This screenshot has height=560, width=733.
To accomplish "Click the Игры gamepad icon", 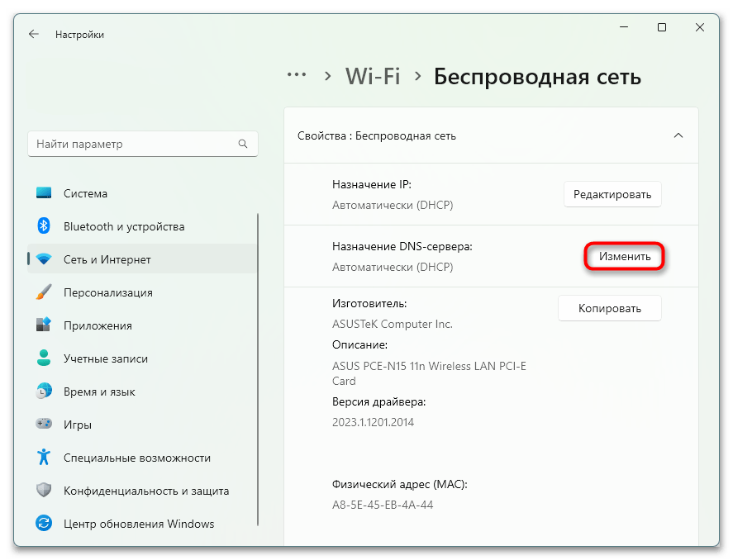I will [44, 424].
